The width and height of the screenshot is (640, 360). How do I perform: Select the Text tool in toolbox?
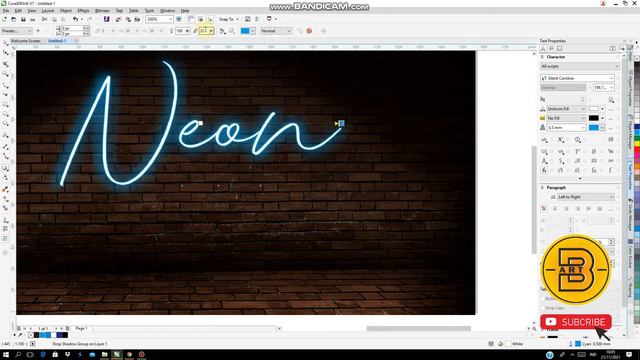5,135
